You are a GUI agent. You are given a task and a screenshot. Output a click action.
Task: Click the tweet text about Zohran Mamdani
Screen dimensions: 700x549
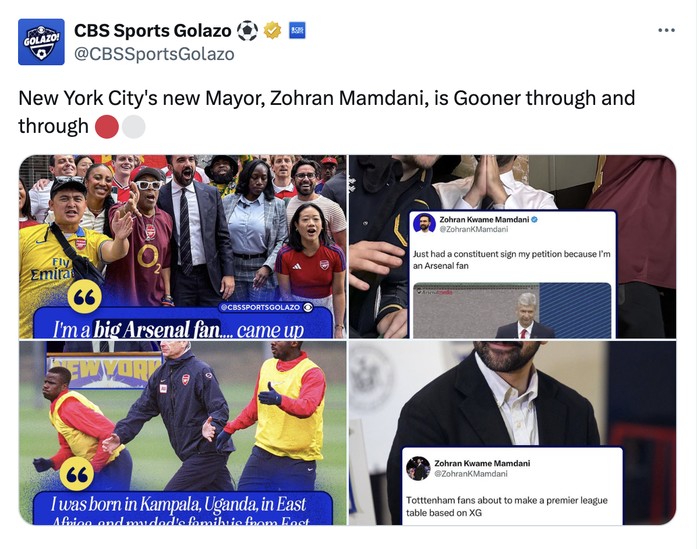point(326,99)
